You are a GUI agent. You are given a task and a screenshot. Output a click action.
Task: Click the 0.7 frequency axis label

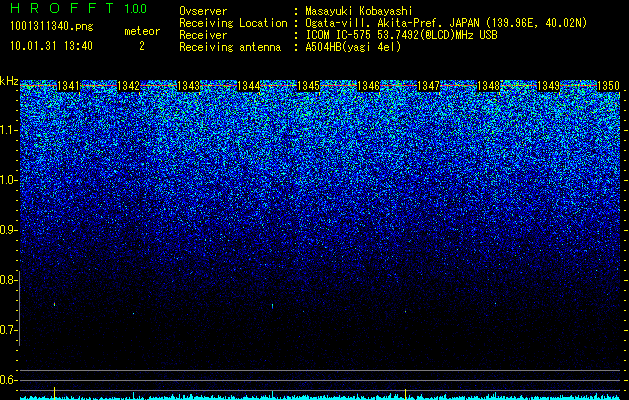click(8, 330)
